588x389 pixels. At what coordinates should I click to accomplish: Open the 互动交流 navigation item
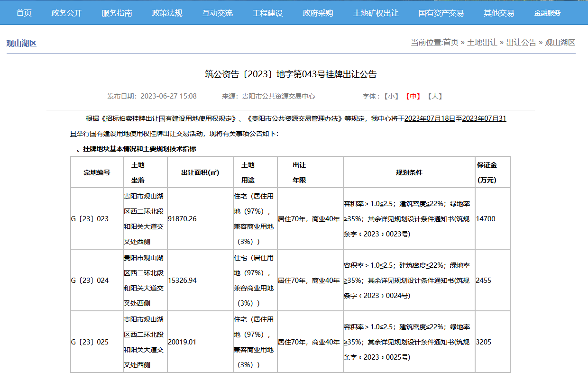(x=218, y=13)
